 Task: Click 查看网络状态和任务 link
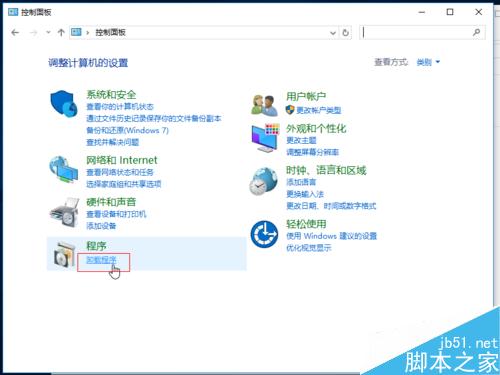[x=120, y=172]
